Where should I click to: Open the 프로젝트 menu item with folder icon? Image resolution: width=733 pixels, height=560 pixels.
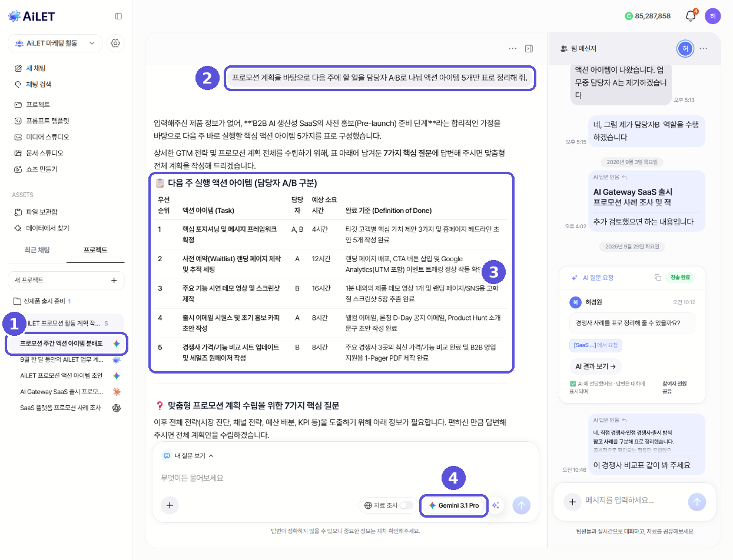pyautogui.click(x=32, y=105)
